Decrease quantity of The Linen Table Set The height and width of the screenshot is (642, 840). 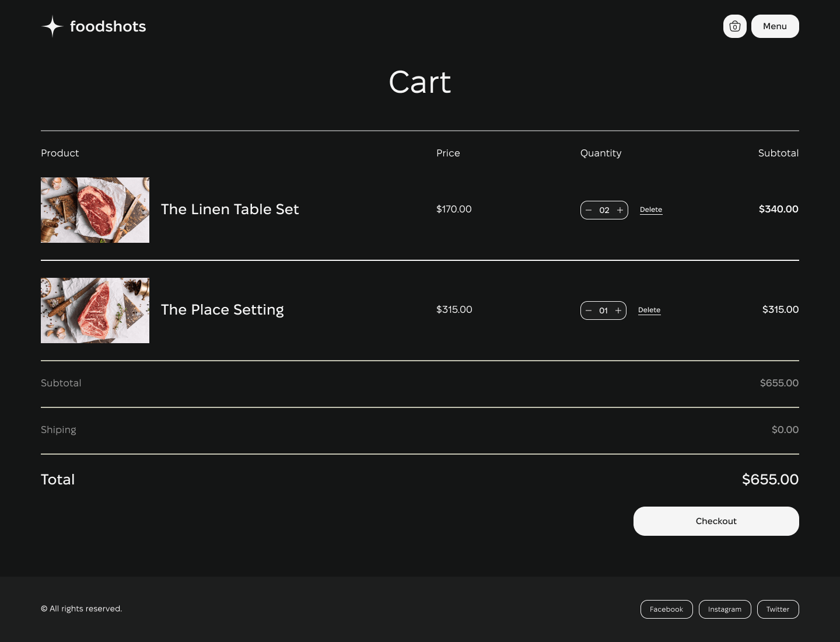[589, 210]
